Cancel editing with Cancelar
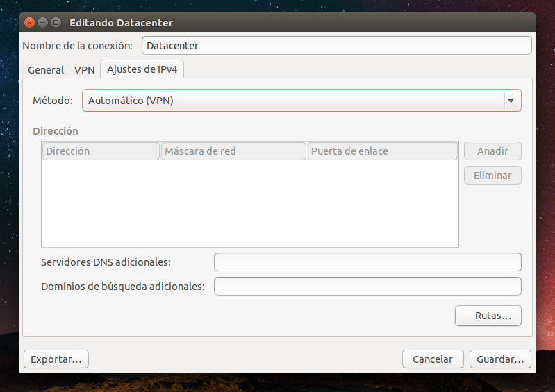This screenshot has height=392, width=555. pos(433,359)
